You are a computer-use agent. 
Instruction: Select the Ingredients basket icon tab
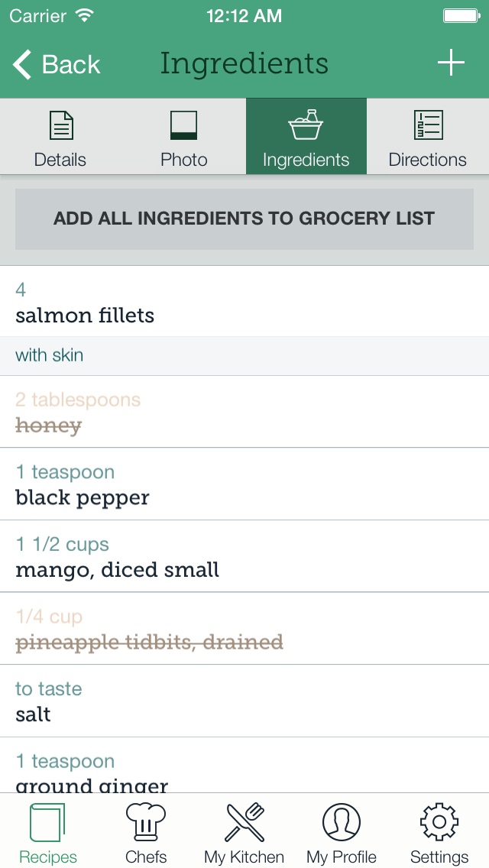306,138
